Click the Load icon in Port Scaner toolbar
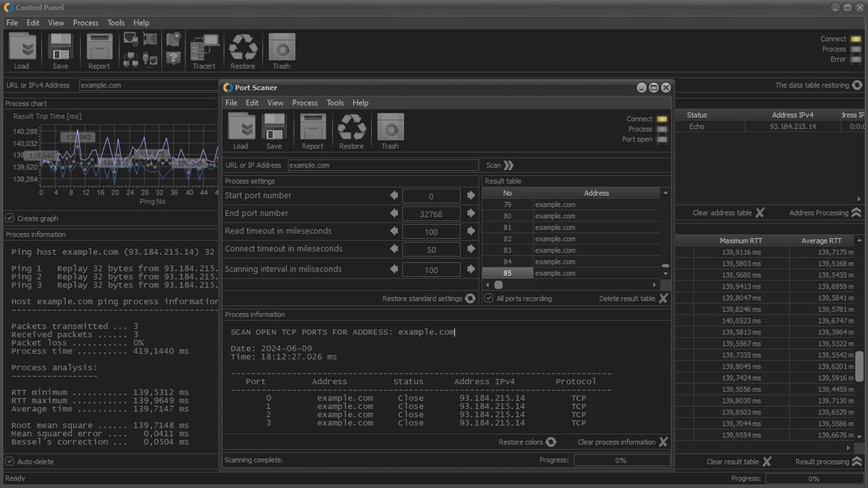The height and width of the screenshot is (488, 868). point(241,131)
